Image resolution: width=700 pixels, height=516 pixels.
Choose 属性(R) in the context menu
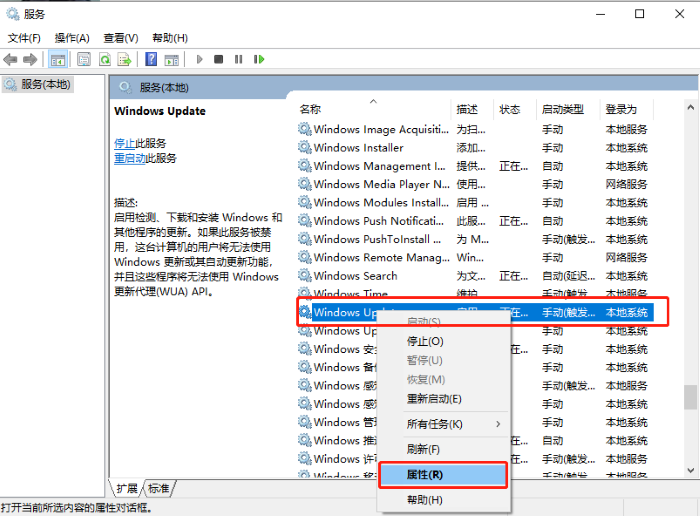pyautogui.click(x=425, y=475)
